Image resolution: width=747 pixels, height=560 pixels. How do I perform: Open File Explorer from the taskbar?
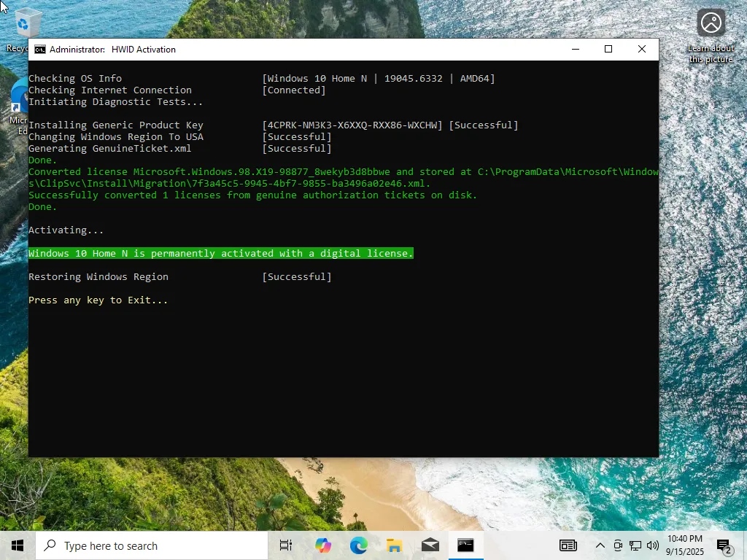point(395,545)
